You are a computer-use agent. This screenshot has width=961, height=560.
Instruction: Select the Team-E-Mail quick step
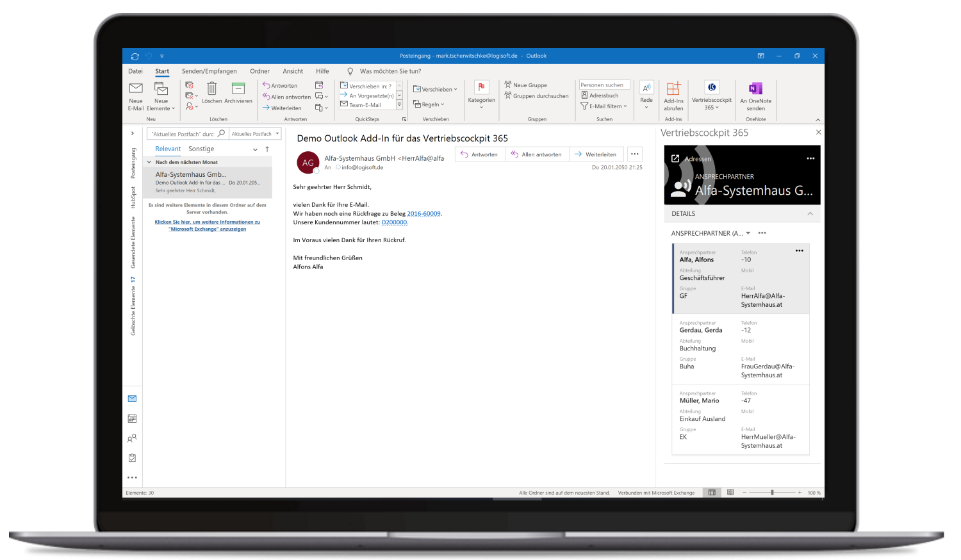[365, 104]
